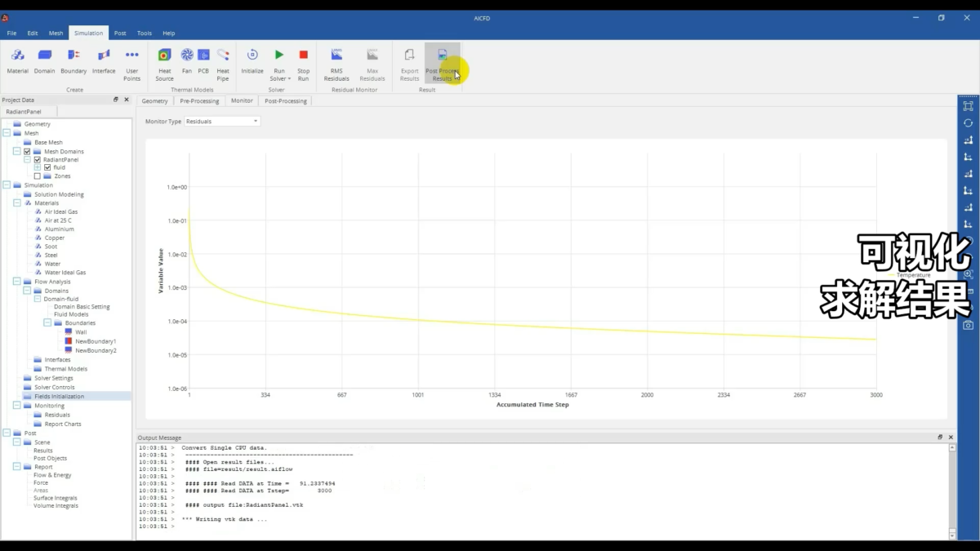This screenshot has height=551, width=980.
Task: Open the Domain tool in ribbon
Action: 45,60
